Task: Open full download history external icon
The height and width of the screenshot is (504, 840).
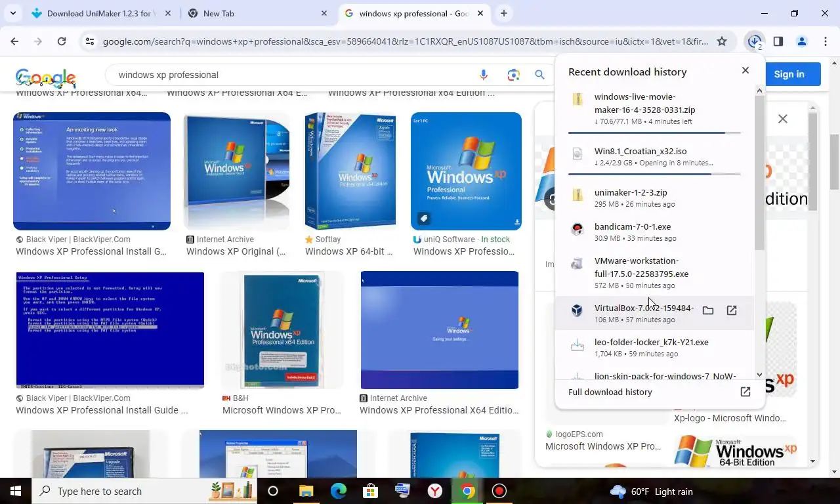Action: coord(745,392)
